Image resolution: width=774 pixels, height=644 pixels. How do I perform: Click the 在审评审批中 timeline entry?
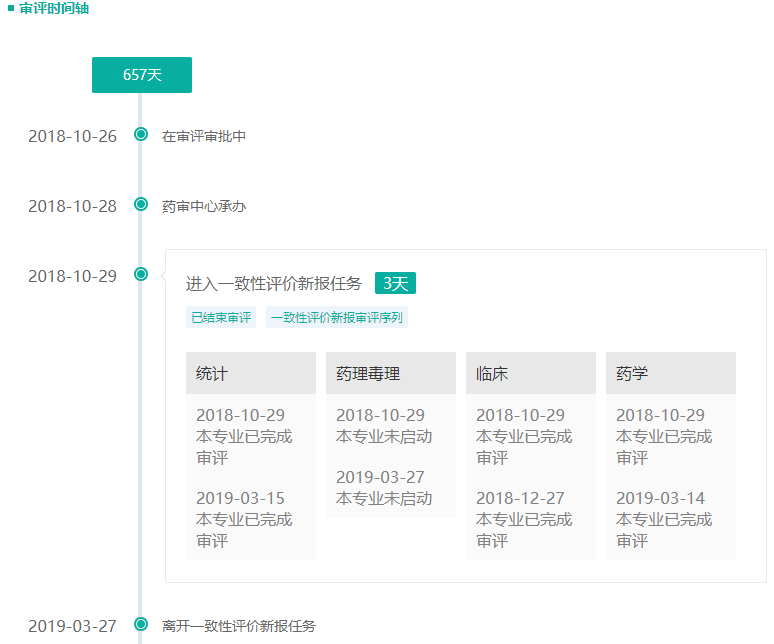(x=204, y=136)
